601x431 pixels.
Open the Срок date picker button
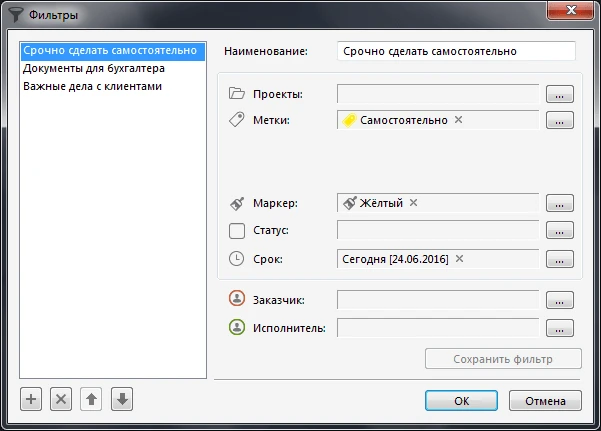(560, 259)
